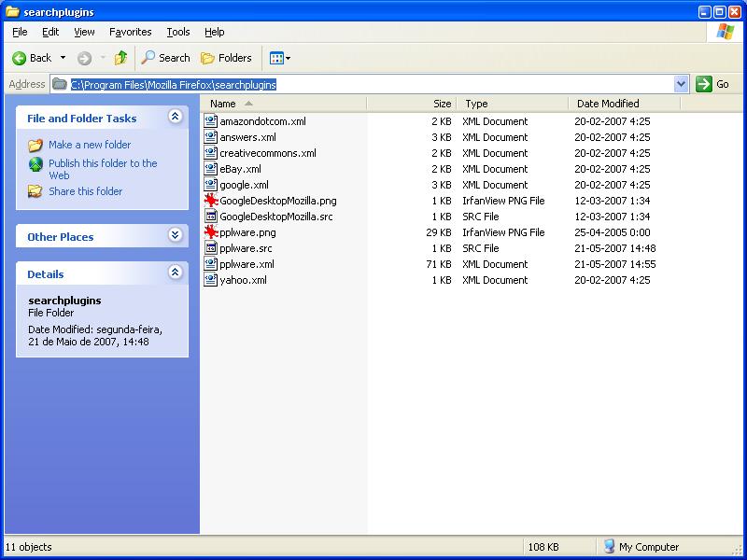The width and height of the screenshot is (747, 560).
Task: Select the google.xml file icon
Action: (x=211, y=185)
